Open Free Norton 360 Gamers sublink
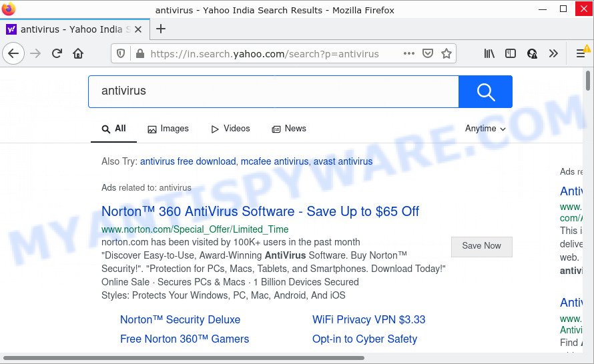This screenshot has height=364, width=594. [x=184, y=339]
